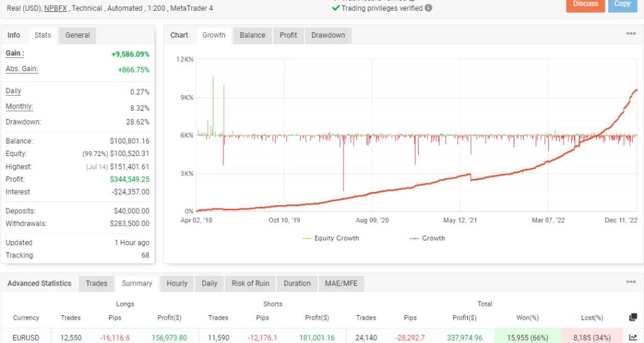Open the Trades statistics tab

tap(96, 284)
